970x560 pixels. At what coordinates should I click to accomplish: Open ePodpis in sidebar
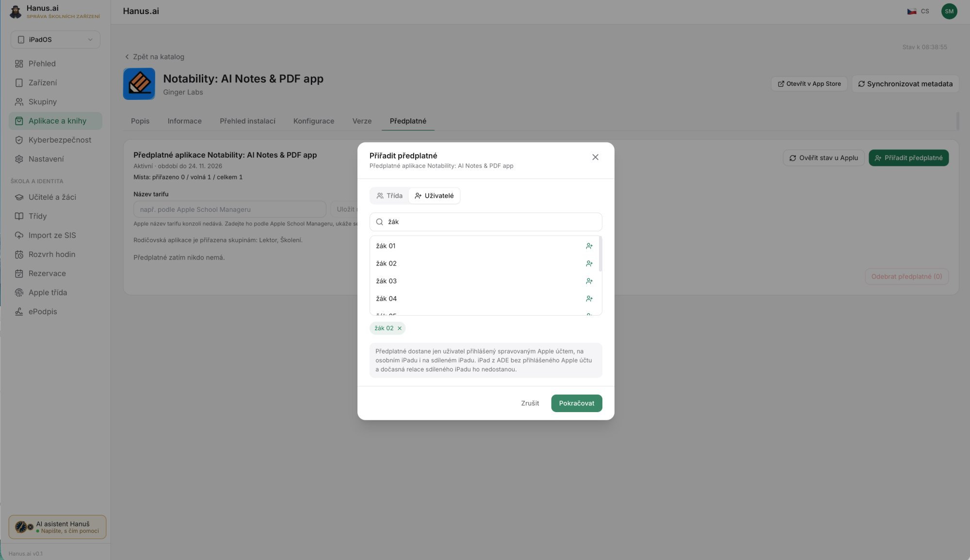point(55,312)
